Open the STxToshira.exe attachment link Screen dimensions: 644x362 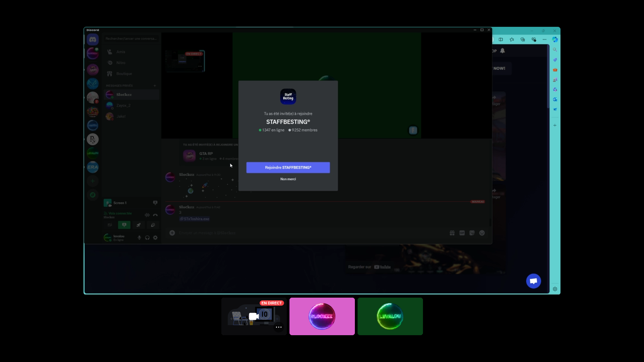click(195, 219)
